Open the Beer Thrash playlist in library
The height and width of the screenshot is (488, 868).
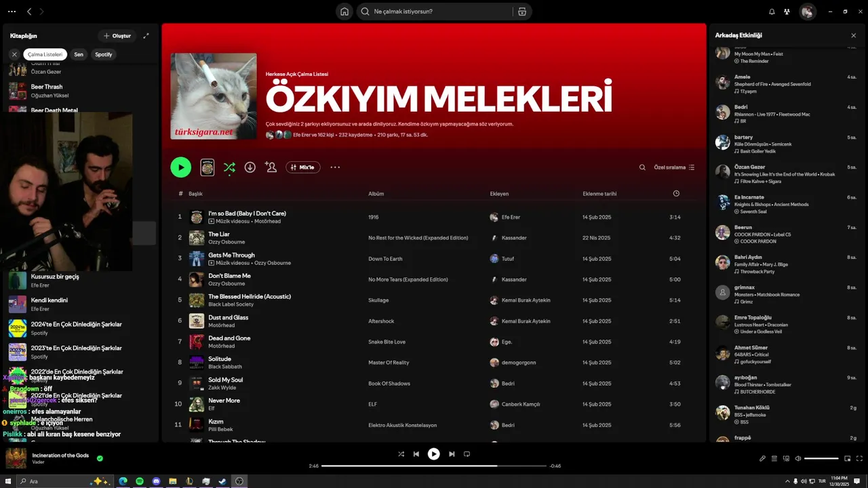[x=81, y=91]
